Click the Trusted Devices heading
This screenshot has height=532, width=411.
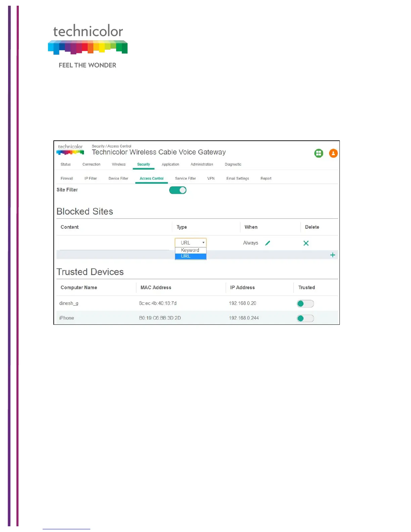tap(90, 272)
